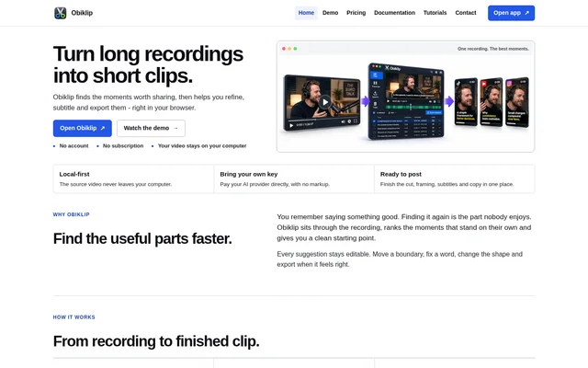This screenshot has width=588, height=368.
Task: Click the 'From recording to finished clip.' heading
Action: point(156,341)
